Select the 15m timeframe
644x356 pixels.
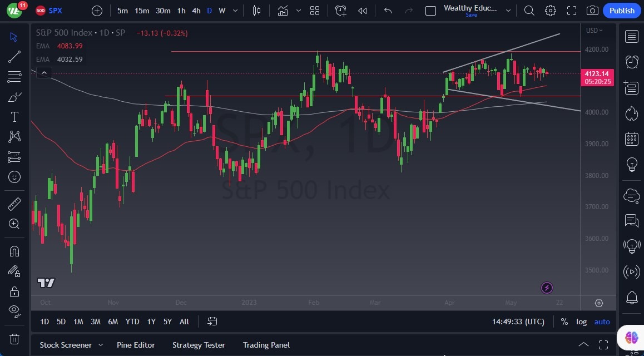click(x=142, y=11)
